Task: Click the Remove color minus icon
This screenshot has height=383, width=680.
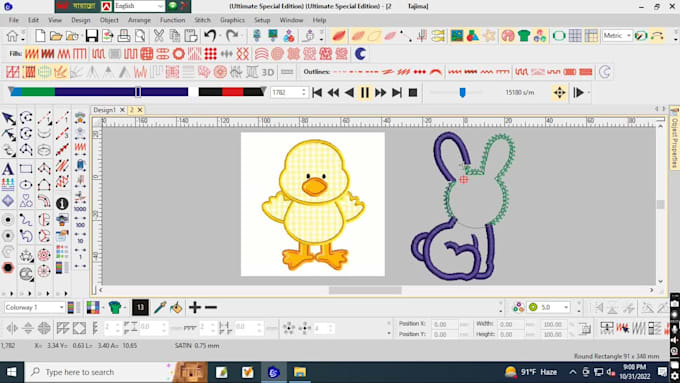Action: point(211,307)
